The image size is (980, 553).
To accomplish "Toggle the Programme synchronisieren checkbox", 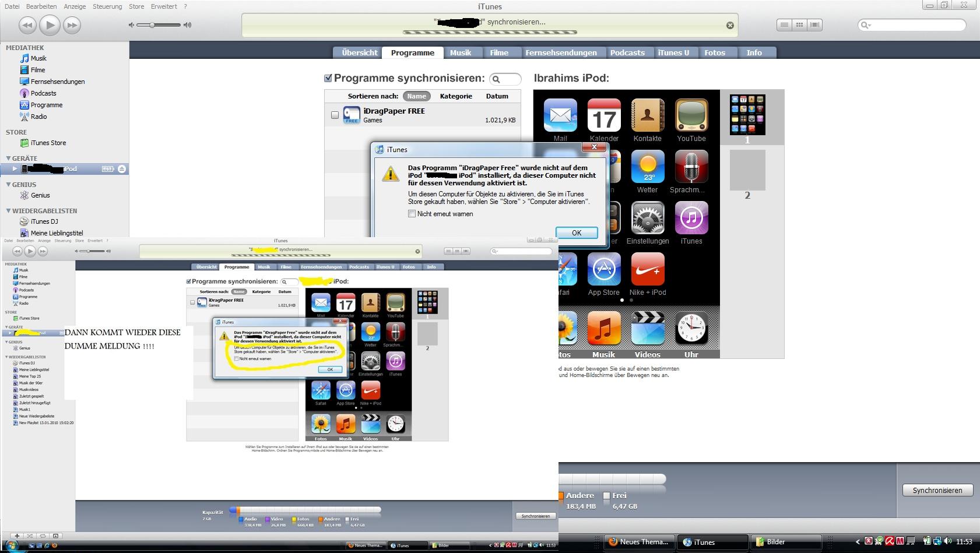I will point(328,78).
